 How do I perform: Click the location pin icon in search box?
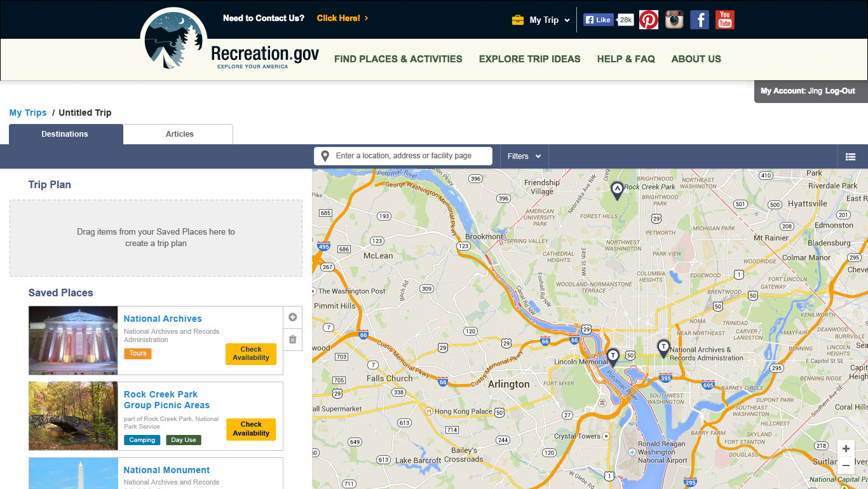325,156
